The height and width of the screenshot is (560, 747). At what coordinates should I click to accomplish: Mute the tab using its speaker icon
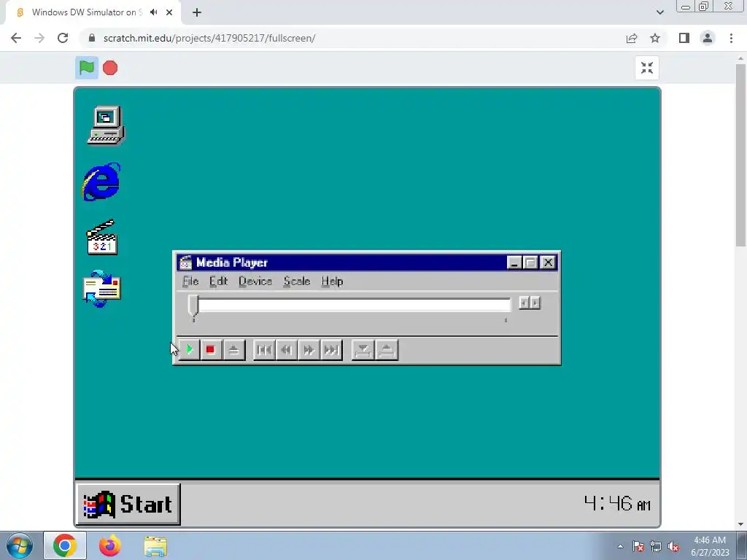click(x=153, y=12)
